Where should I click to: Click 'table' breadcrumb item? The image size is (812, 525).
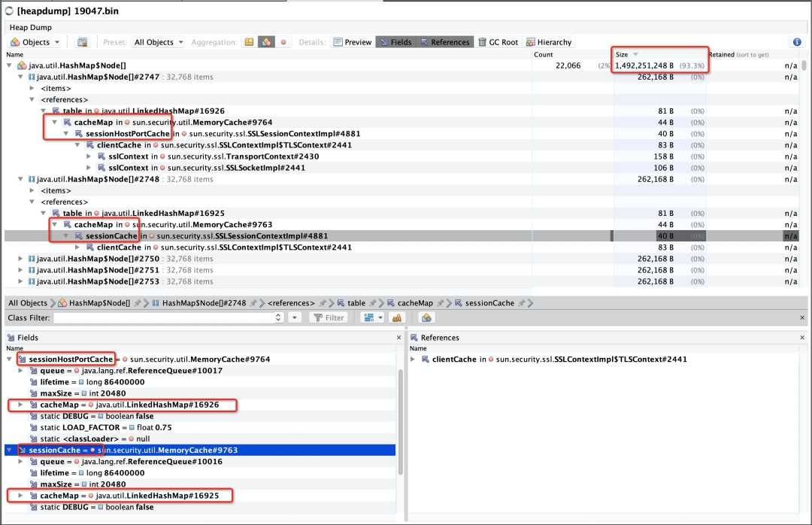356,302
